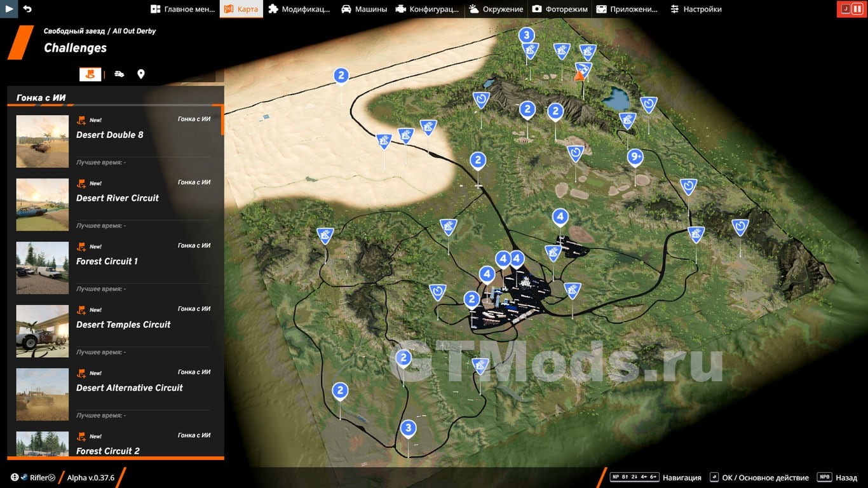868x488 pixels.
Task: Click the 9+ cluster map marker
Action: [x=635, y=157]
